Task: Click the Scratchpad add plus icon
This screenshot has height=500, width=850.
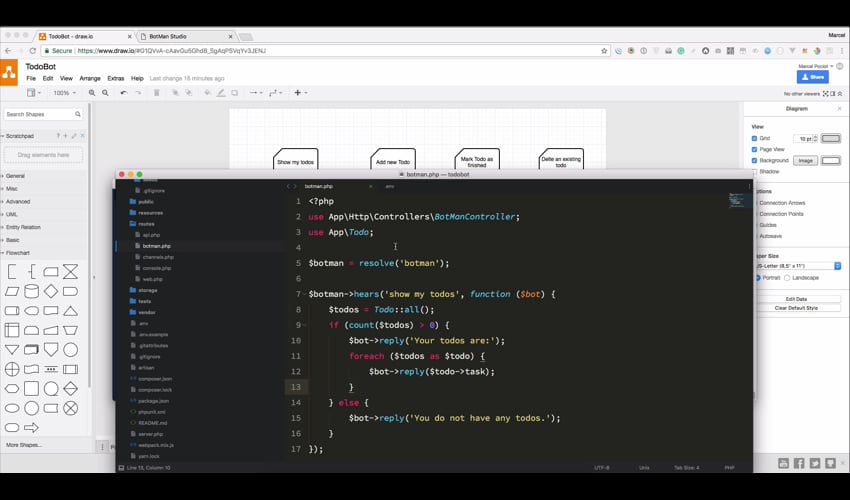Action: 66,136
